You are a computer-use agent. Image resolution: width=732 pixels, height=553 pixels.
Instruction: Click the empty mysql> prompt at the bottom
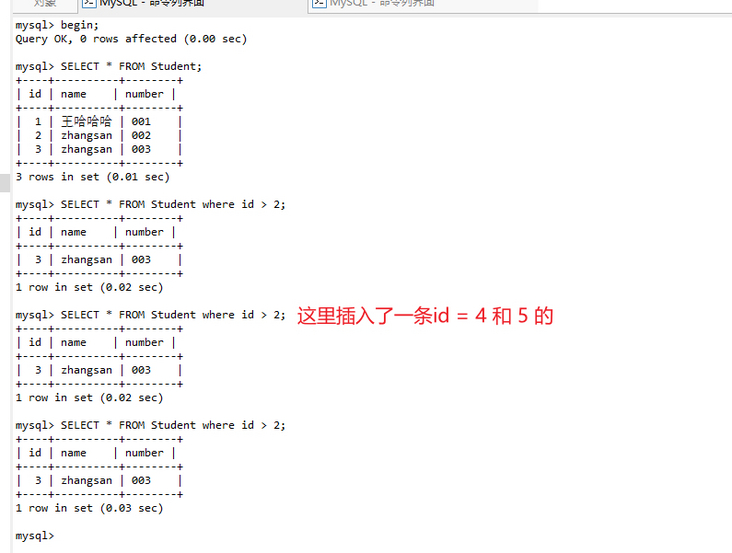click(x=35, y=536)
